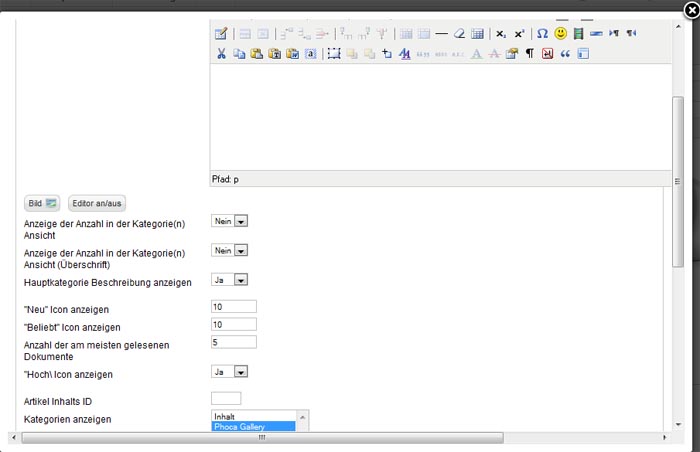Click the Bild image button
The image size is (700, 452).
43,203
